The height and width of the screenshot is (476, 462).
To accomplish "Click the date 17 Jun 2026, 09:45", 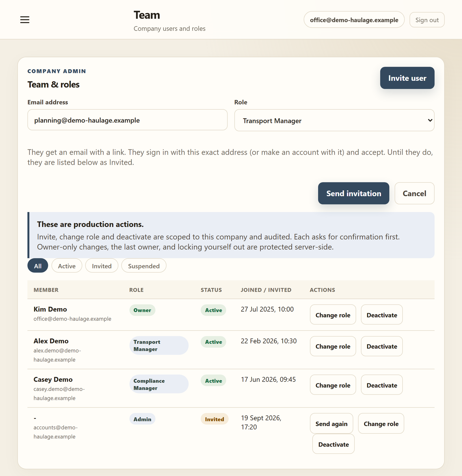I will tap(268, 379).
